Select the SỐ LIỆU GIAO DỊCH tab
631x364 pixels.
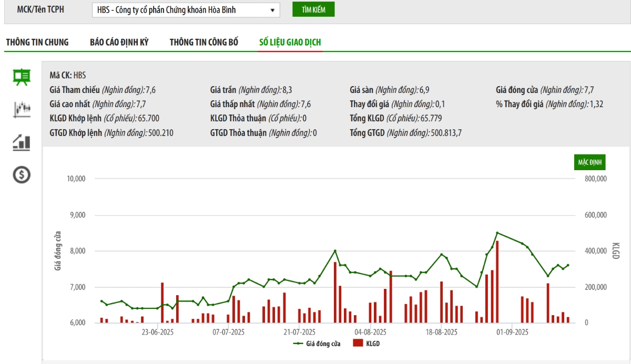pos(290,43)
